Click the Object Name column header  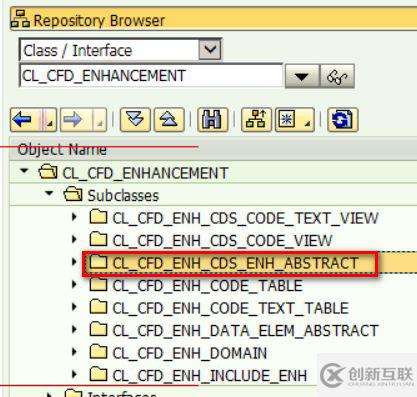point(62,149)
